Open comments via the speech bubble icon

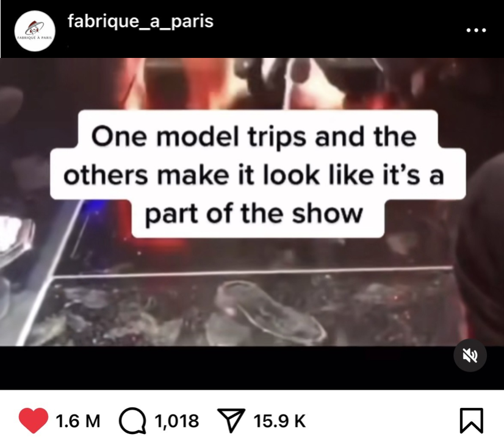132,421
